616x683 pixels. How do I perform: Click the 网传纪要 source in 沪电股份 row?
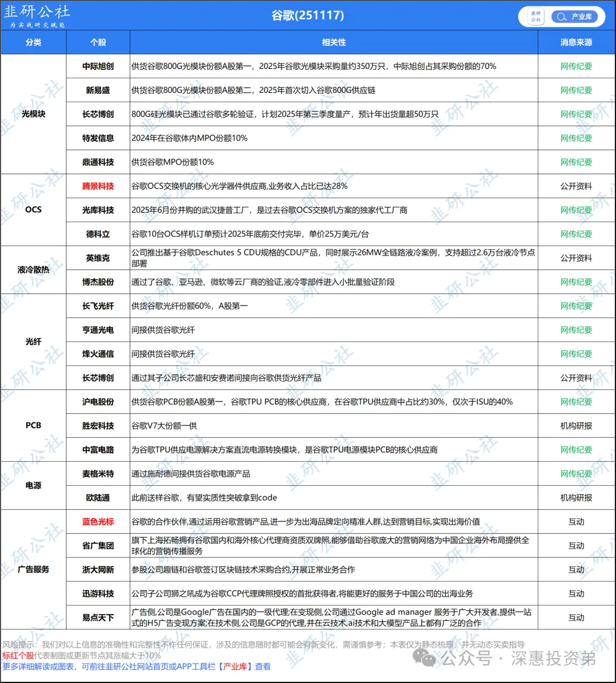[x=576, y=401]
